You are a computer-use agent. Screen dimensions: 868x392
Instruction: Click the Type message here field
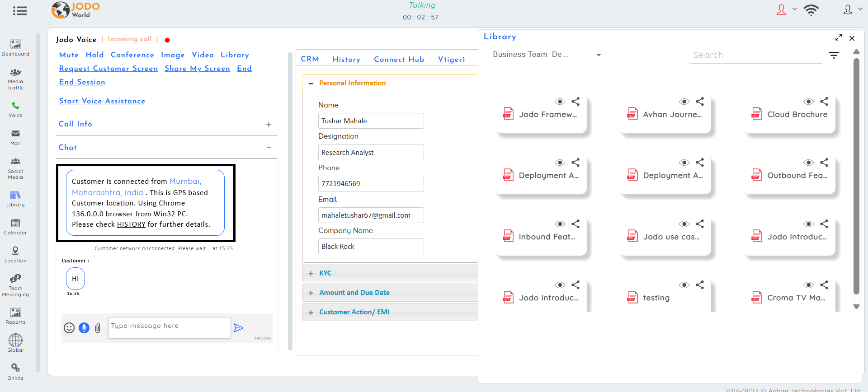point(170,327)
